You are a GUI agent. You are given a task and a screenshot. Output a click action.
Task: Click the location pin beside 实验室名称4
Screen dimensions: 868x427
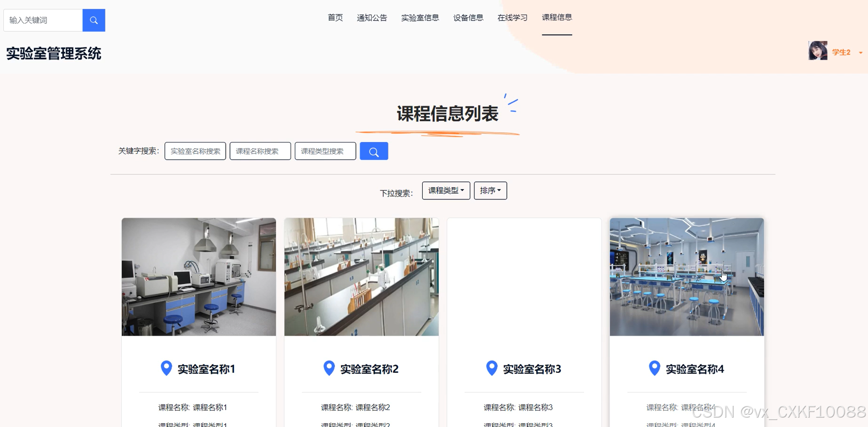[655, 368]
